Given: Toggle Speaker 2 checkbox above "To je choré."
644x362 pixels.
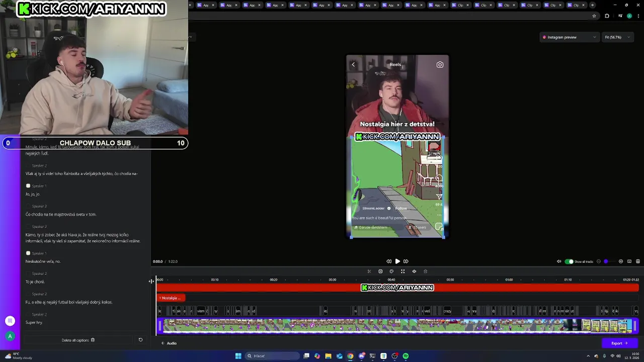Looking at the screenshot, I should pyautogui.click(x=28, y=274).
